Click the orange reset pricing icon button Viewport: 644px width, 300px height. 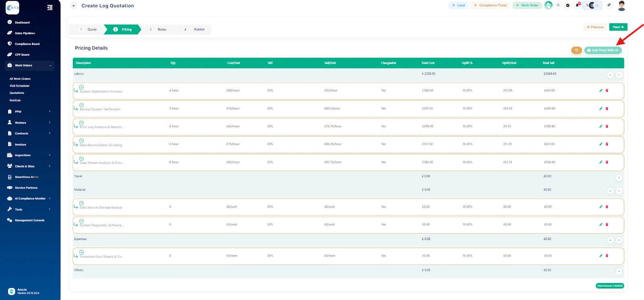(576, 50)
